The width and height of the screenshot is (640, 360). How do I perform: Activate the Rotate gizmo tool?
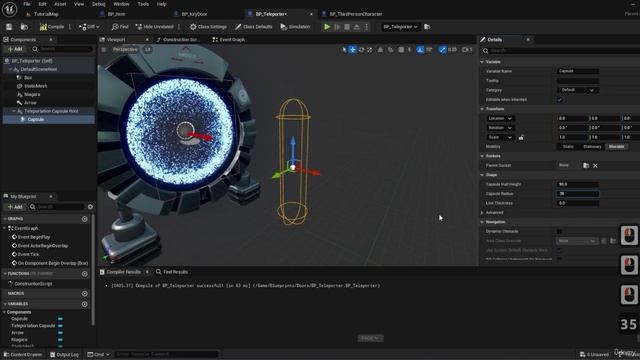(x=361, y=50)
